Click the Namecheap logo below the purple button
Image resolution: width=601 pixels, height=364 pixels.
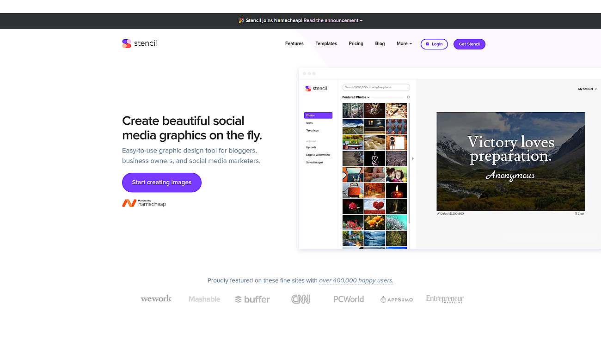pos(144,203)
